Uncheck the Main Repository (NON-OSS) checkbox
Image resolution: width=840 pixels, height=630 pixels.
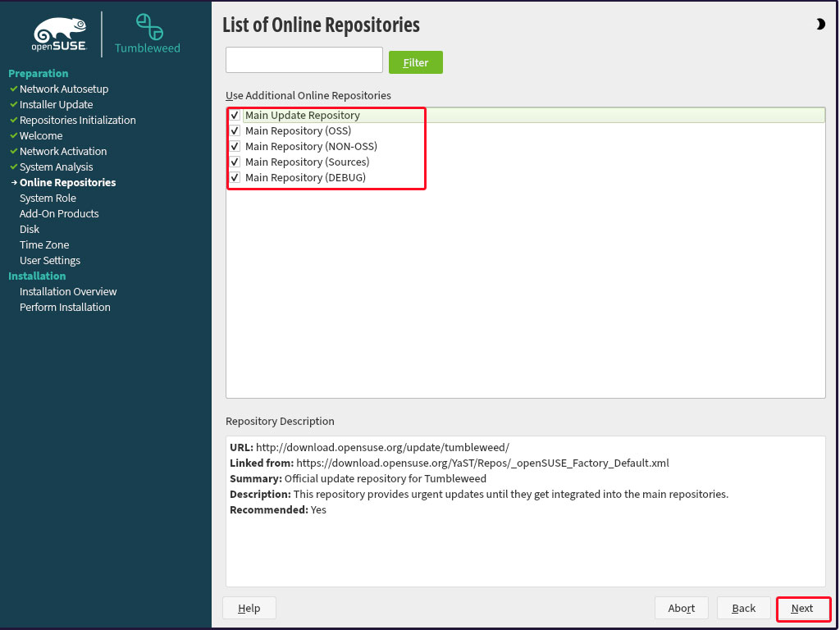[x=235, y=146]
